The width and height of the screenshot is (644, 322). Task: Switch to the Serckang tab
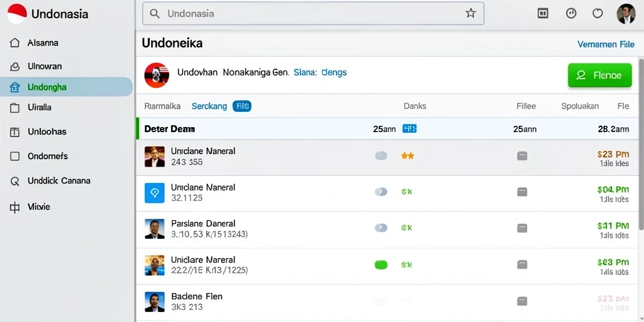coord(209,106)
